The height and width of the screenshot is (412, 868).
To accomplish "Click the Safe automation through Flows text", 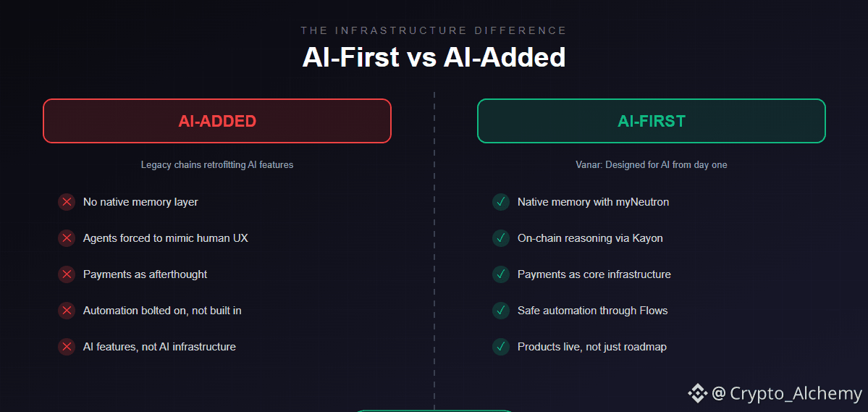I will (x=593, y=311).
